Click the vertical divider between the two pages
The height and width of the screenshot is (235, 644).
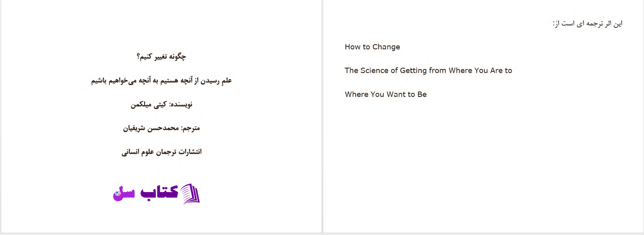[x=322, y=116]
